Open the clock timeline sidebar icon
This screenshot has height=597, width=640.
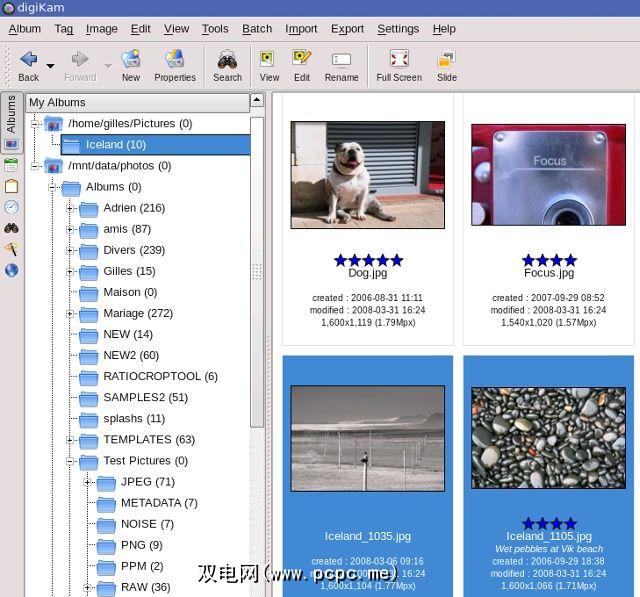(11, 207)
